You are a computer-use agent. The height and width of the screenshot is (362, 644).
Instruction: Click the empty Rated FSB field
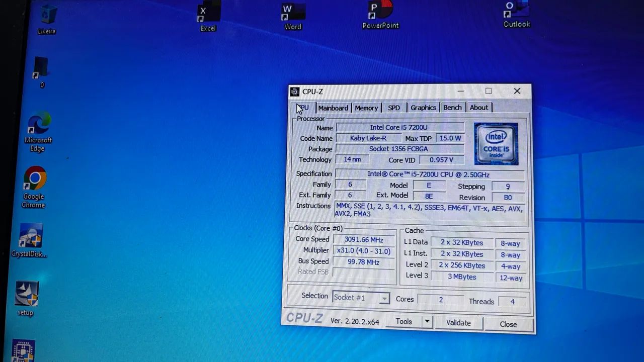364,272
